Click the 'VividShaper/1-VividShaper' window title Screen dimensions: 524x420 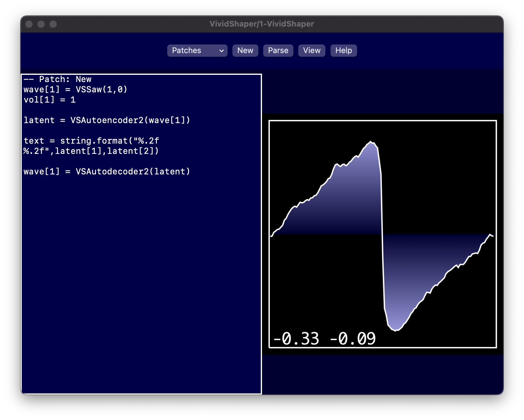tap(262, 24)
